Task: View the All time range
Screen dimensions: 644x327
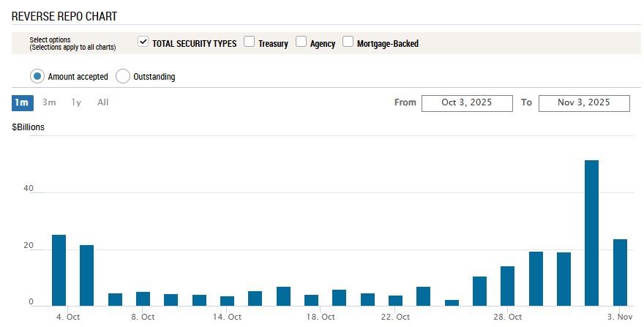Action: click(x=103, y=102)
